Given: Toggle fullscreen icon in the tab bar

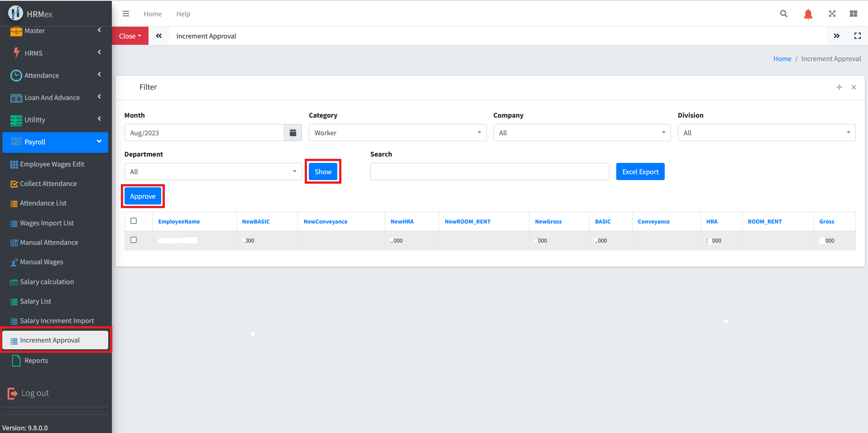Looking at the screenshot, I should point(857,36).
